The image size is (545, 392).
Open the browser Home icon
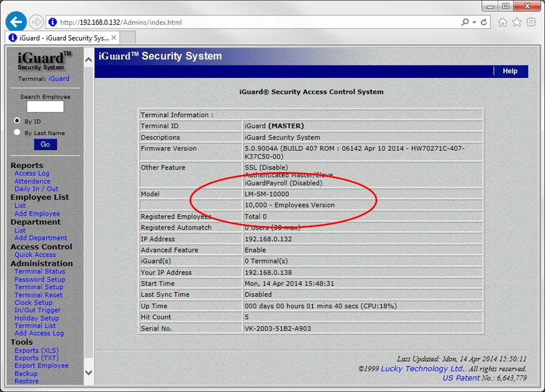(x=503, y=22)
